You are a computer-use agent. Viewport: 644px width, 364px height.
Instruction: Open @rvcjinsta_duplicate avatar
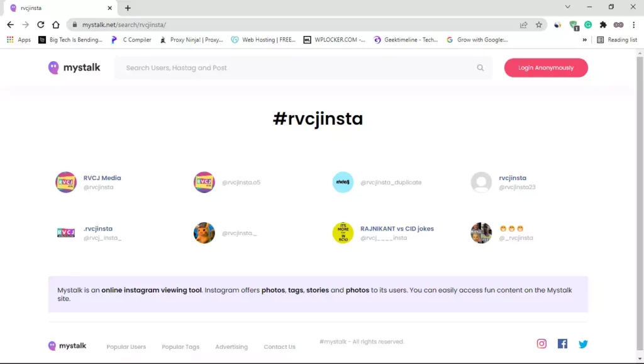coord(343,182)
